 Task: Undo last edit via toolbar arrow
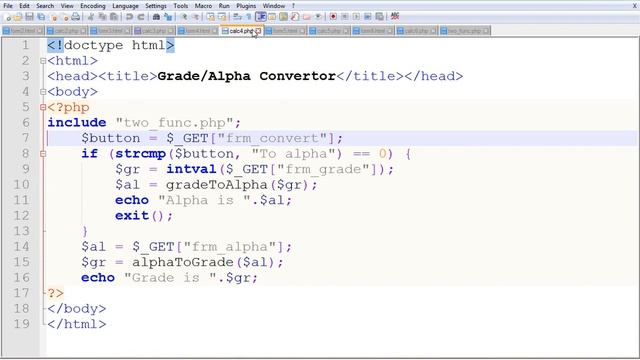coord(129,17)
